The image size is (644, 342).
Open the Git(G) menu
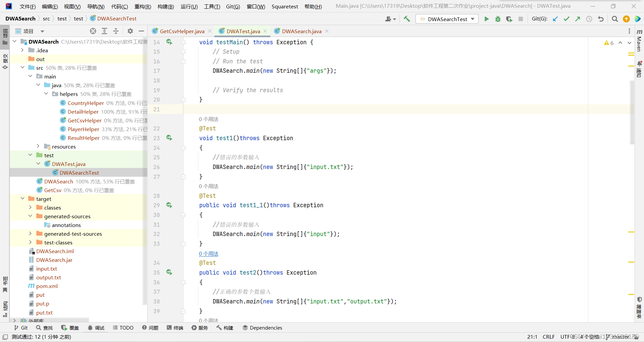pos(233,6)
